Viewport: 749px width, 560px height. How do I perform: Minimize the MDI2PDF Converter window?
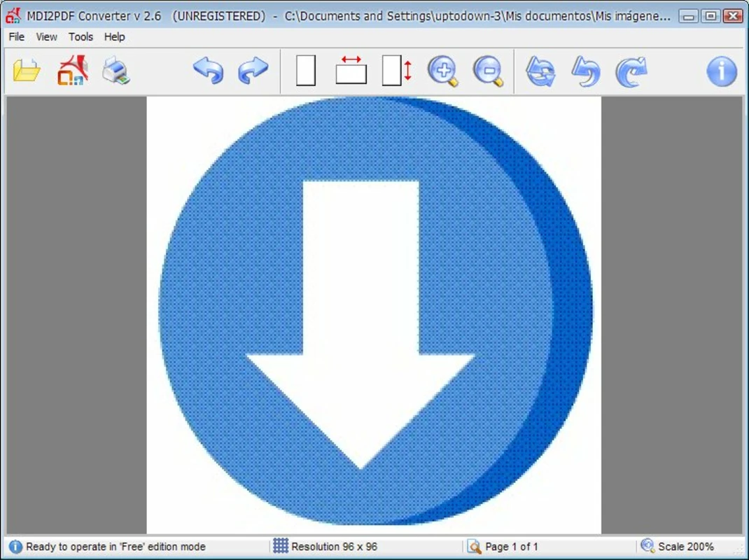click(x=688, y=16)
